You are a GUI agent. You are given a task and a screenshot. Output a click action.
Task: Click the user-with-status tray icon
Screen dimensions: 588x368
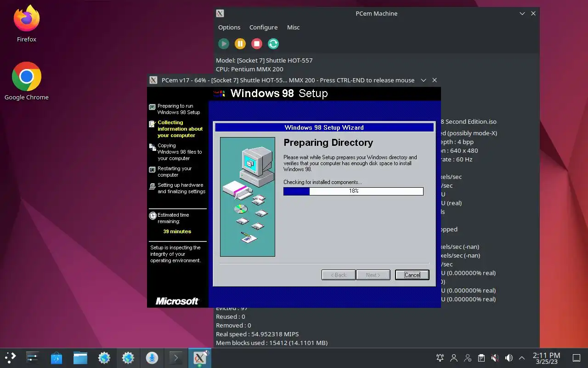point(468,358)
